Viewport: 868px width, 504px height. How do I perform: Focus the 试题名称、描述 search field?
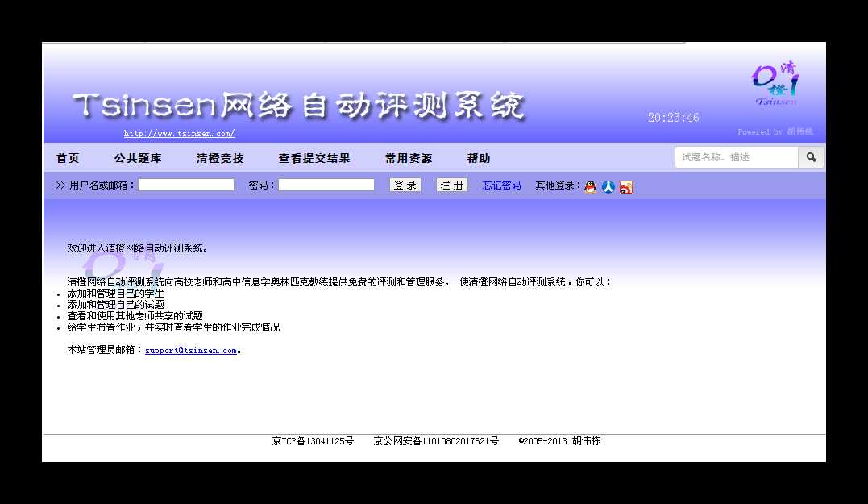point(735,157)
